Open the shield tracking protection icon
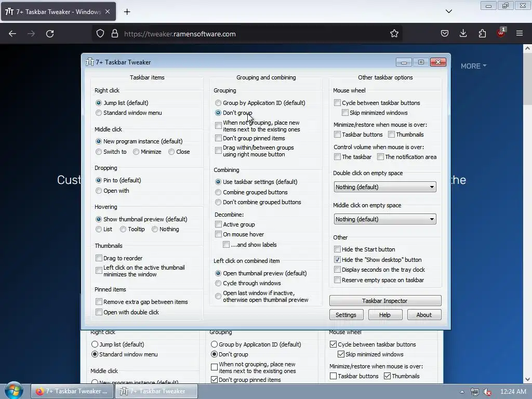The image size is (532, 399). pyautogui.click(x=100, y=34)
